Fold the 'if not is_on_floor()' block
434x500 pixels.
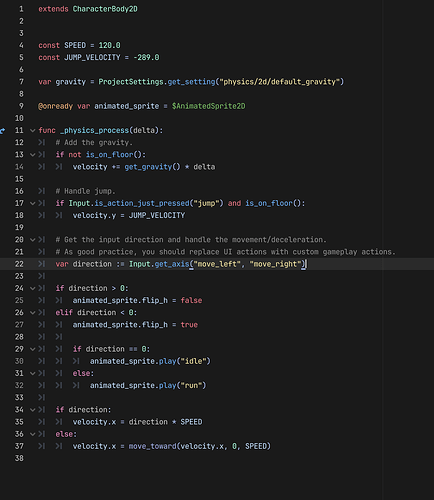[33, 155]
